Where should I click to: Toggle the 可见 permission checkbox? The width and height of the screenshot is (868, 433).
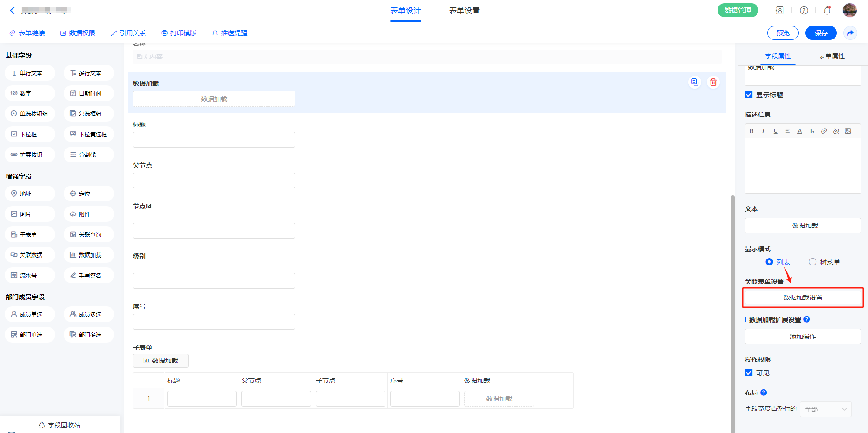pyautogui.click(x=749, y=373)
